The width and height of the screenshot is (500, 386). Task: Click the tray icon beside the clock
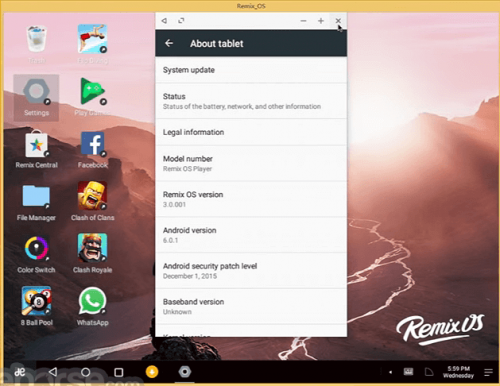[429, 372]
